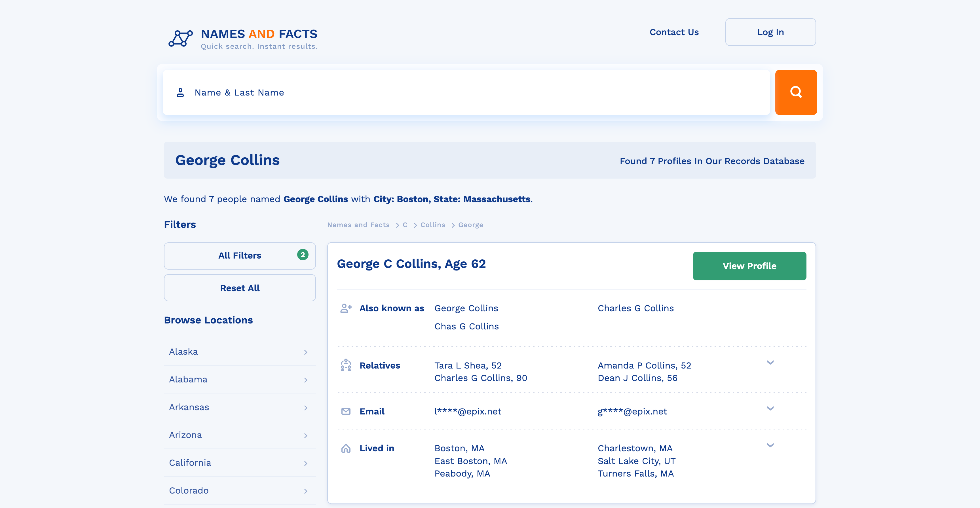The height and width of the screenshot is (508, 980).
Task: Click the Browse Locations heading
Action: (x=208, y=320)
